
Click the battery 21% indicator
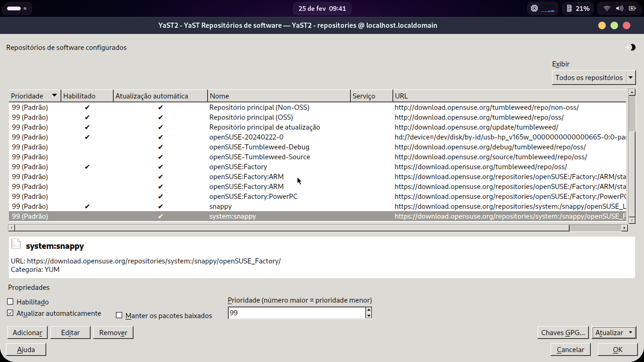(x=578, y=8)
